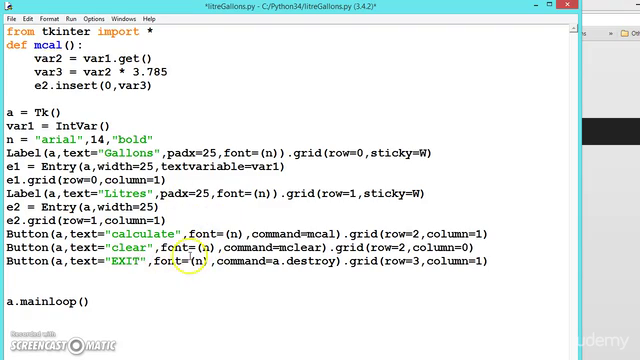Screen dimensions: 640x360
Task: Click 'e2 = Entry(a,width=25)' line
Action: coord(82,207)
